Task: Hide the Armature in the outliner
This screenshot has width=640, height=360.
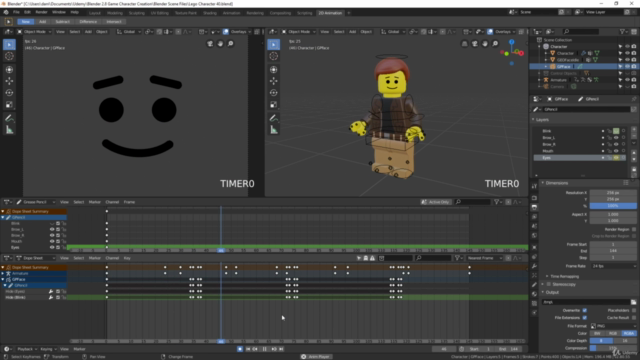Action: [627, 80]
